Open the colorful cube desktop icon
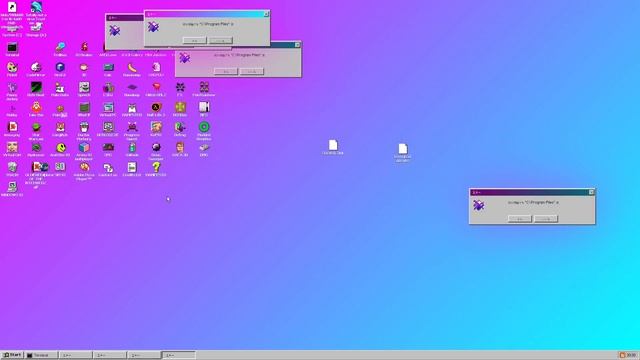The height and width of the screenshot is (360, 640). click(x=84, y=147)
